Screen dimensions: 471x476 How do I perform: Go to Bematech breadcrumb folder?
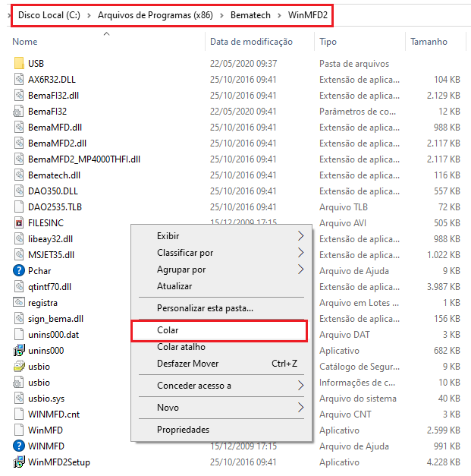coord(250,15)
